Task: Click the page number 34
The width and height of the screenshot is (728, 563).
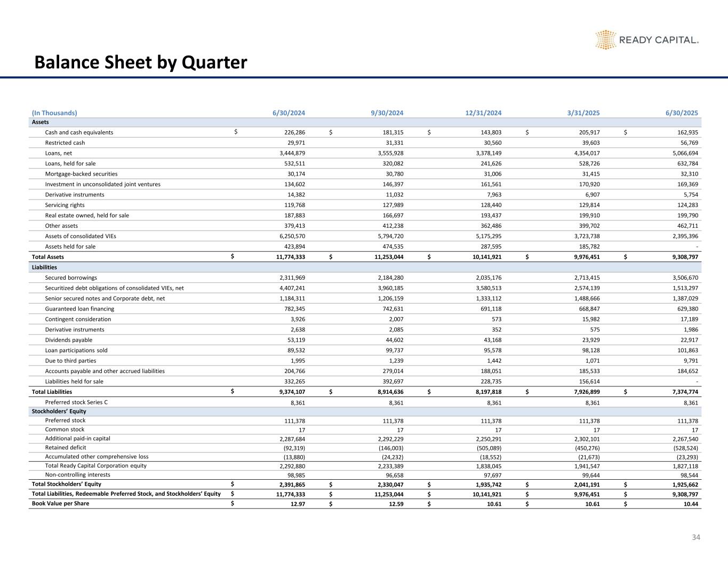Action: click(x=695, y=537)
